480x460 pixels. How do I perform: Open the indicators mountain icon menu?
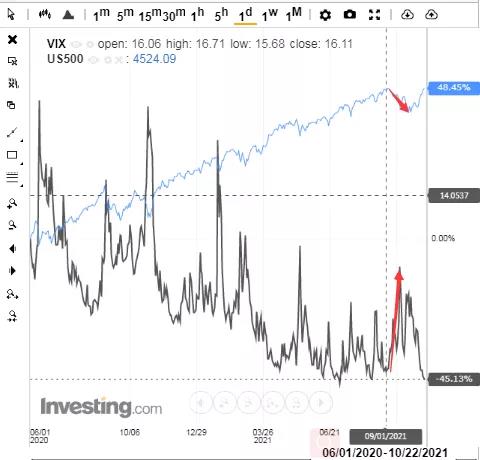click(68, 15)
